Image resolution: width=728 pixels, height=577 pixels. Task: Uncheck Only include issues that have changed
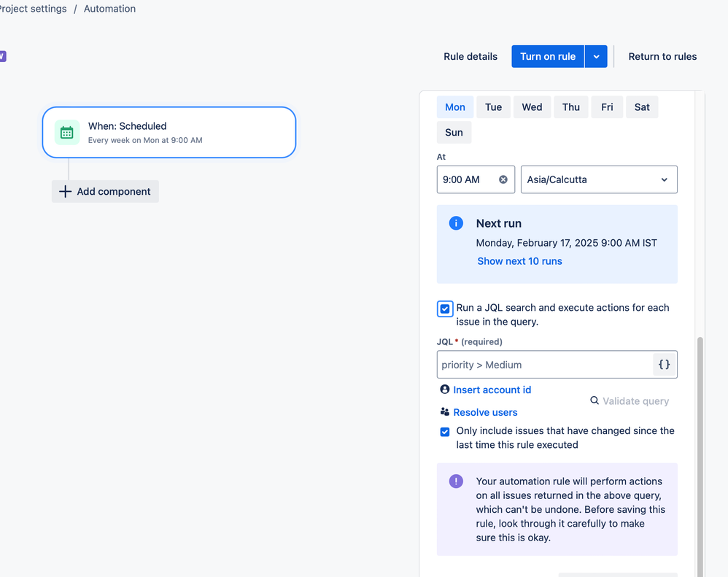click(x=445, y=432)
